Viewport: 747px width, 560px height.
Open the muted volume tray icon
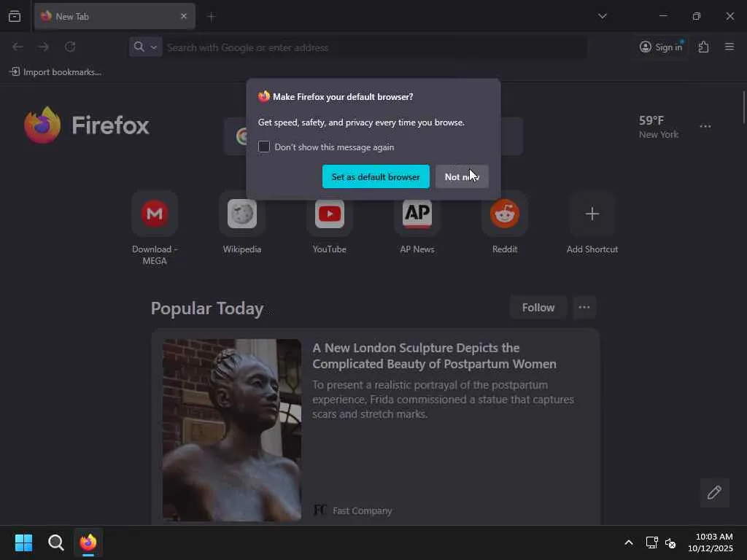click(670, 542)
